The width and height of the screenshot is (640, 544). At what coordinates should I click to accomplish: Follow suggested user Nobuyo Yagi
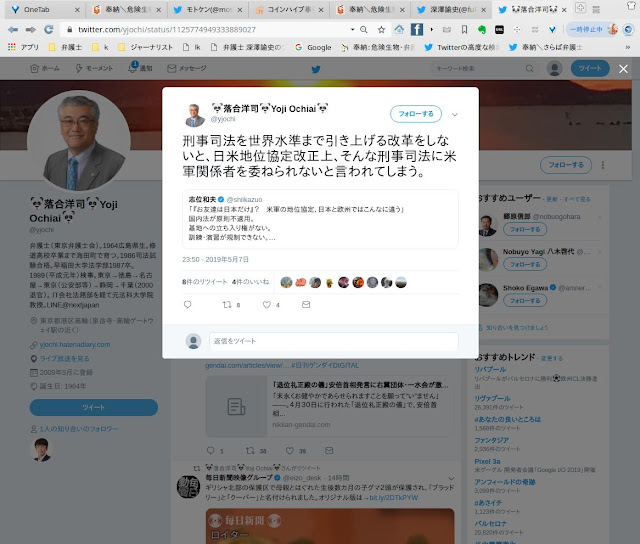[525, 264]
